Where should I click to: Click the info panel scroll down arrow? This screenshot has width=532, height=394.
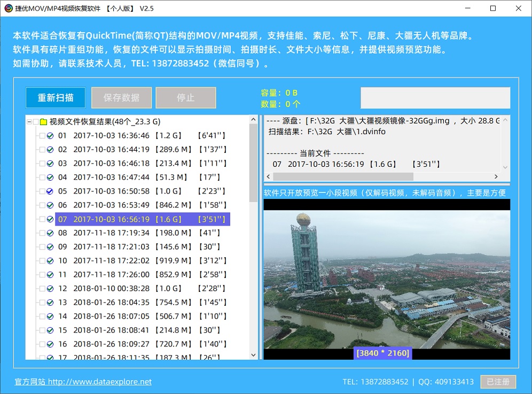click(505, 167)
